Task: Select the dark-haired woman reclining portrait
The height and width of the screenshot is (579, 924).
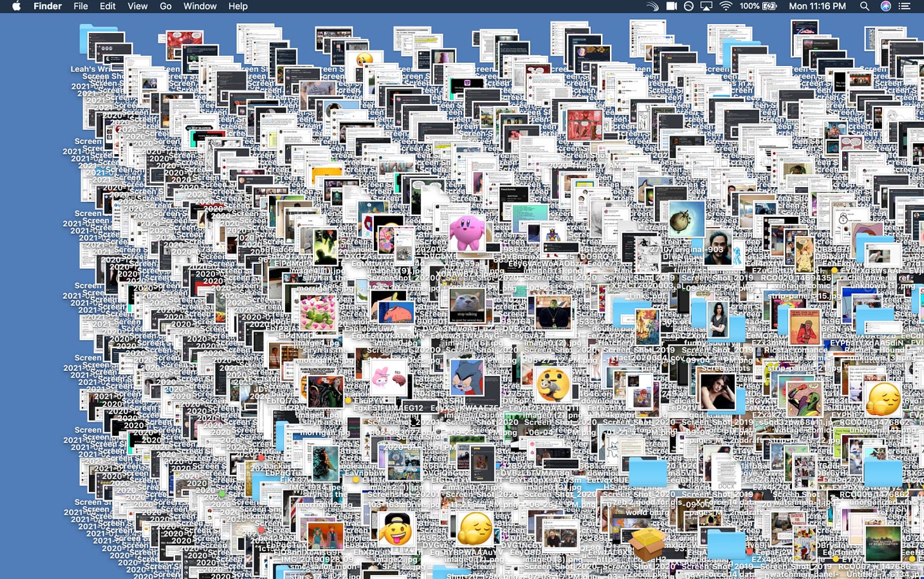Action: pos(717,391)
